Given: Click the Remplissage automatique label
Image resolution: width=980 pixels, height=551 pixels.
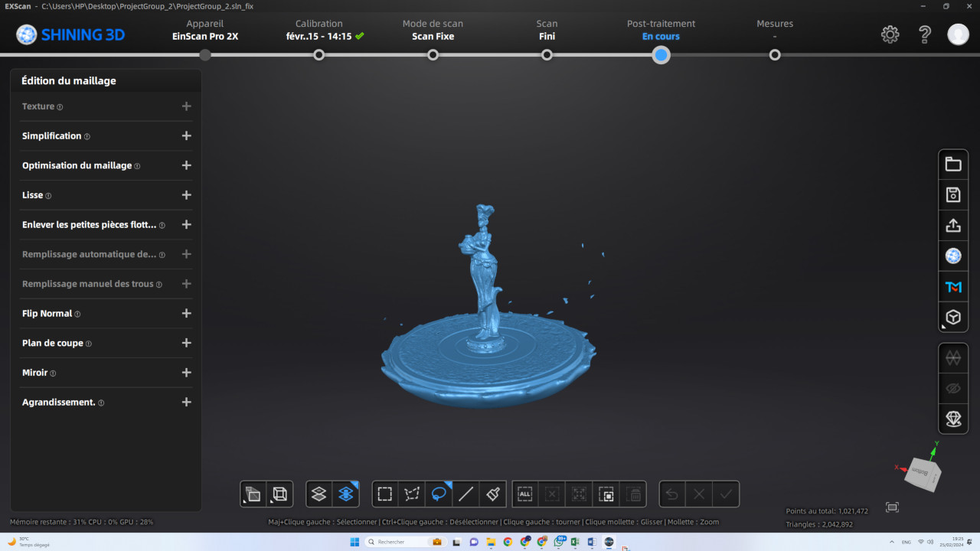Looking at the screenshot, I should point(89,254).
